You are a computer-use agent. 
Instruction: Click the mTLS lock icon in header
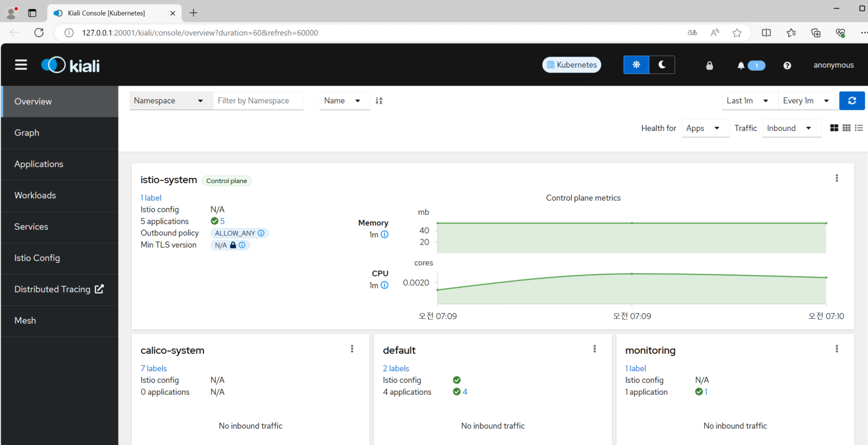tap(709, 65)
